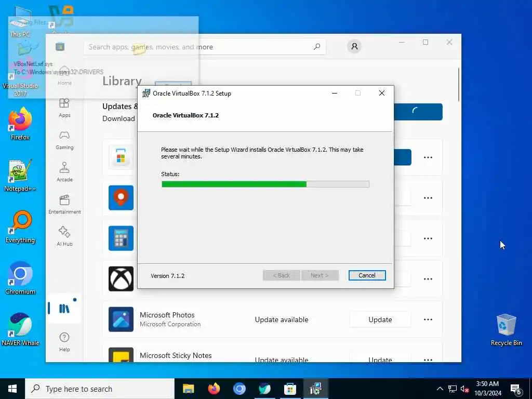Click the network tray icon

click(x=453, y=389)
